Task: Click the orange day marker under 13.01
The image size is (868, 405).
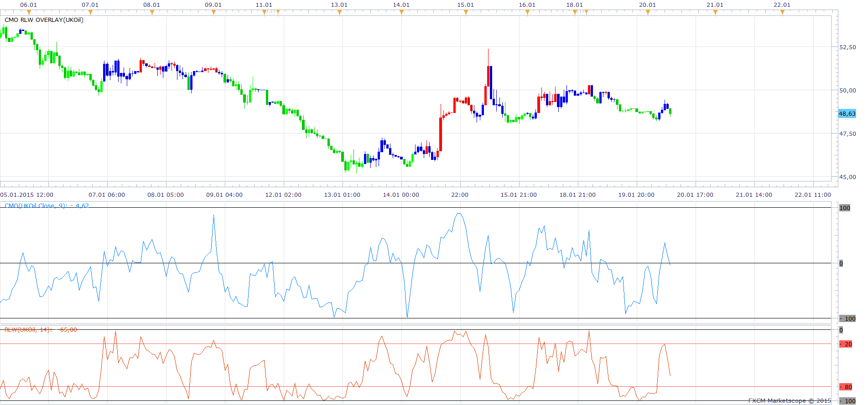Action: click(339, 12)
